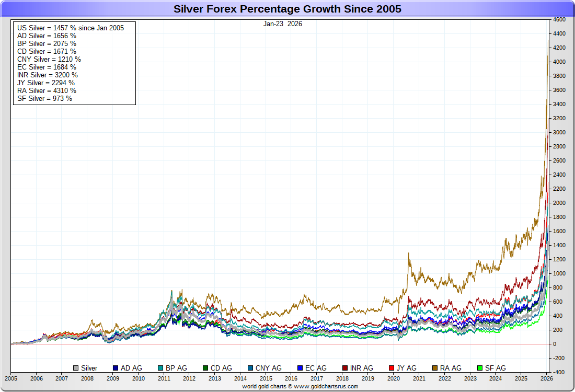Click the -200 y-axis label
Viewport: 575px width, 392px height.
click(558, 358)
